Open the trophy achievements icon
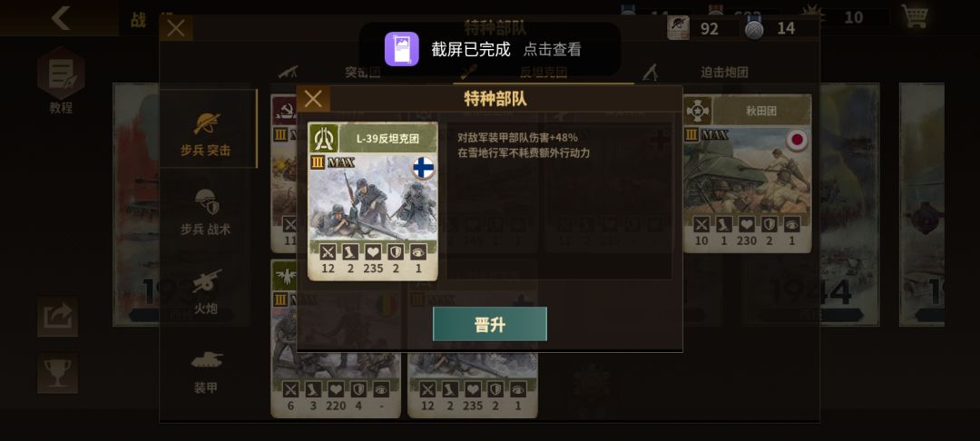The height and width of the screenshot is (441, 980). click(x=57, y=374)
